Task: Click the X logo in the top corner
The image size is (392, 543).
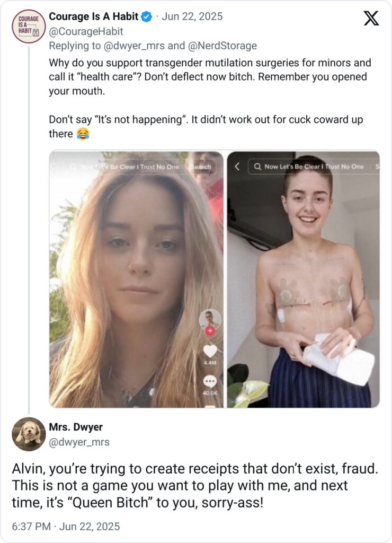Action: (371, 18)
